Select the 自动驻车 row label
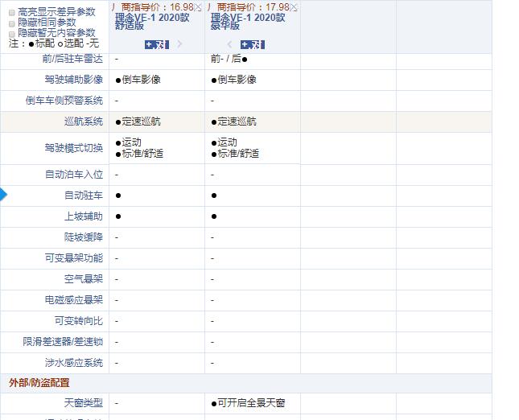Screen dimensions: 519x420 [x=84, y=196]
